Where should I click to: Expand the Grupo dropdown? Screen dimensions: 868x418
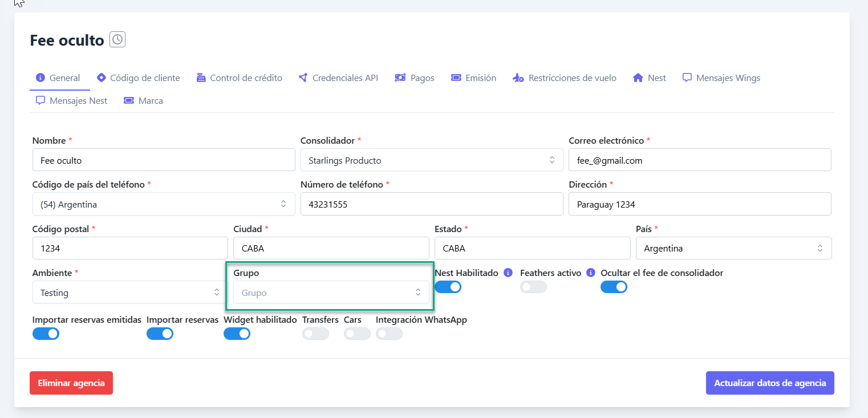click(331, 293)
